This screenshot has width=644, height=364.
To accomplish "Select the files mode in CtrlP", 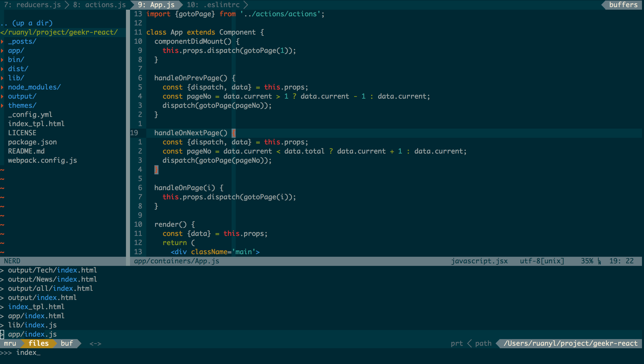I will coord(39,343).
